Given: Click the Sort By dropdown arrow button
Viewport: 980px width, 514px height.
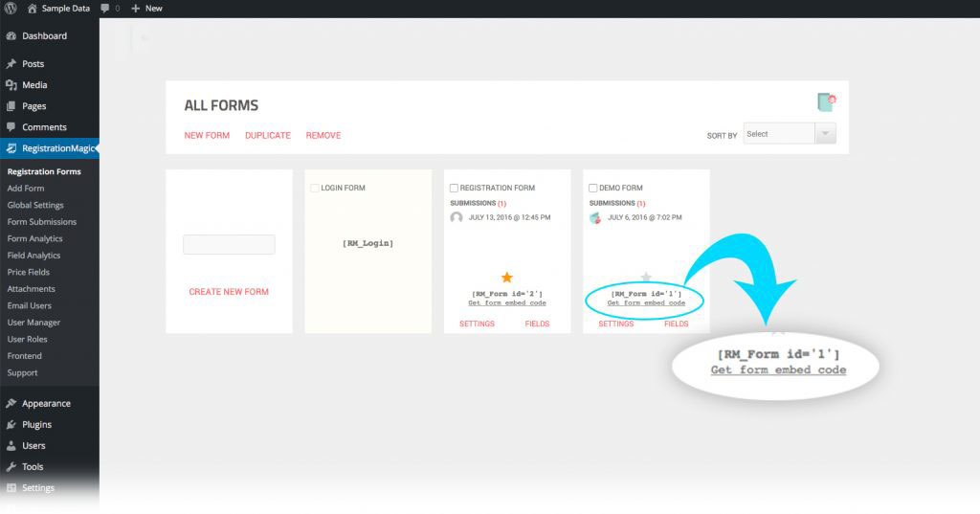Looking at the screenshot, I should coord(826,134).
